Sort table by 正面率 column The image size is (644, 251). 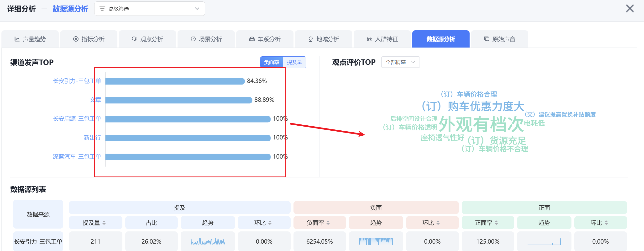click(x=496, y=223)
